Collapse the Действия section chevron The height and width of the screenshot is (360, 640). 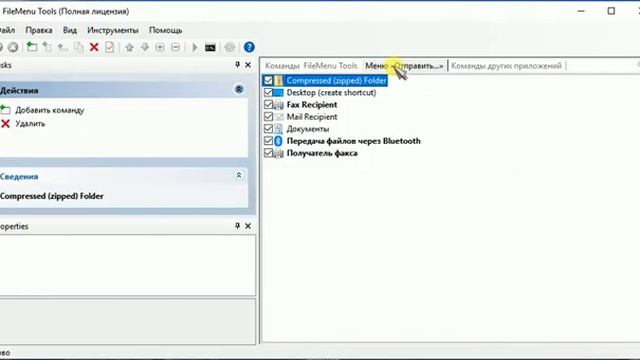239,89
